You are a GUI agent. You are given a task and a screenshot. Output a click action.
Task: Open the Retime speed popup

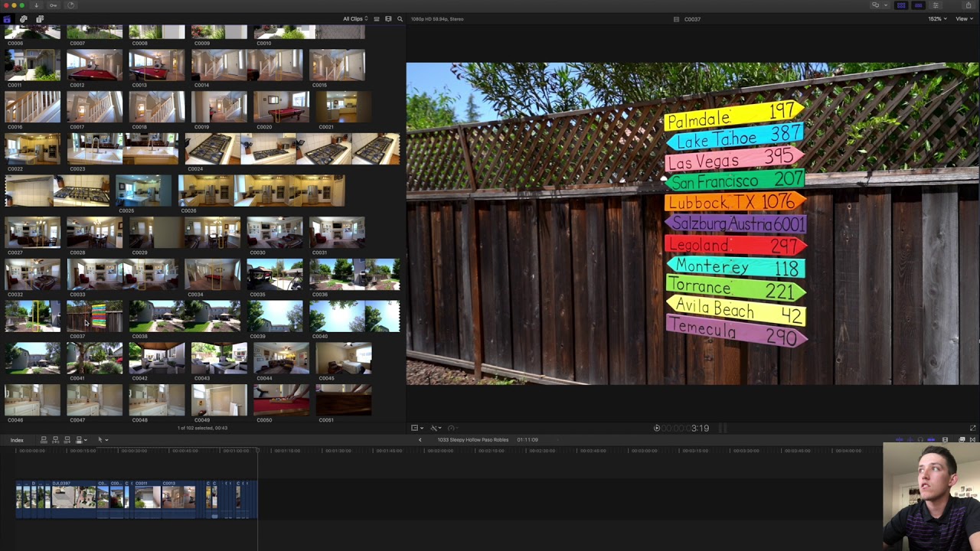(452, 428)
